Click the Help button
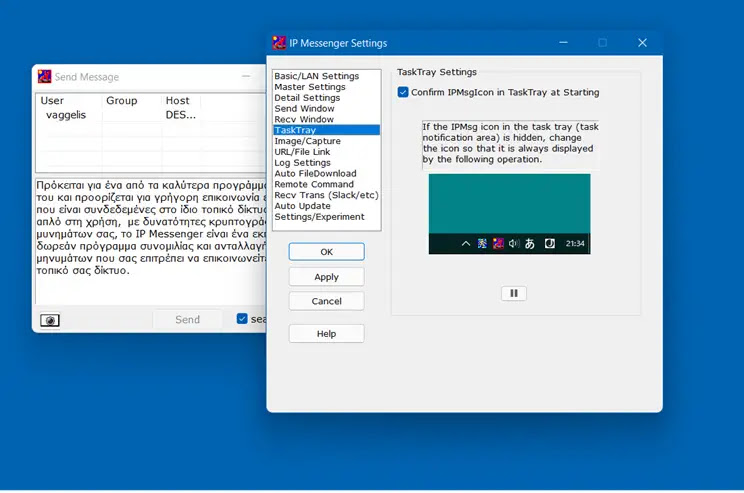 (326, 334)
